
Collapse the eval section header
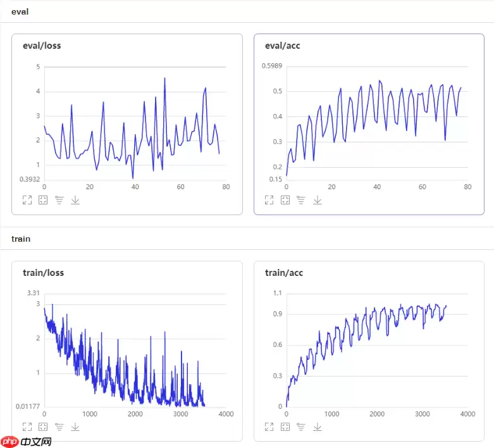click(x=20, y=12)
